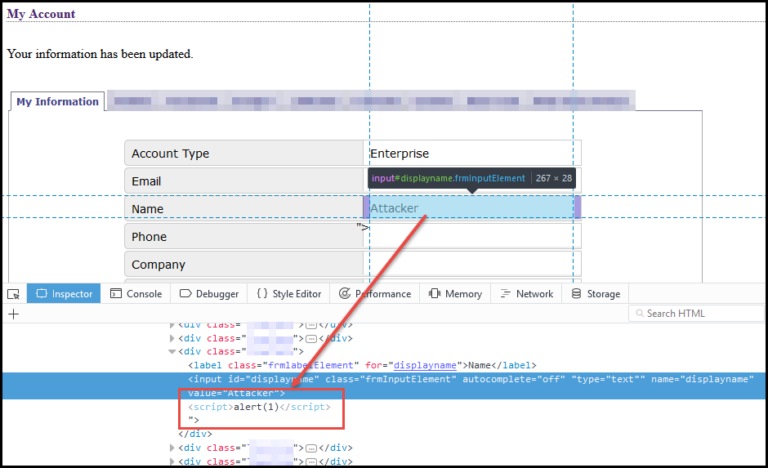
Task: Click the Search HTML field
Action: (x=698, y=313)
